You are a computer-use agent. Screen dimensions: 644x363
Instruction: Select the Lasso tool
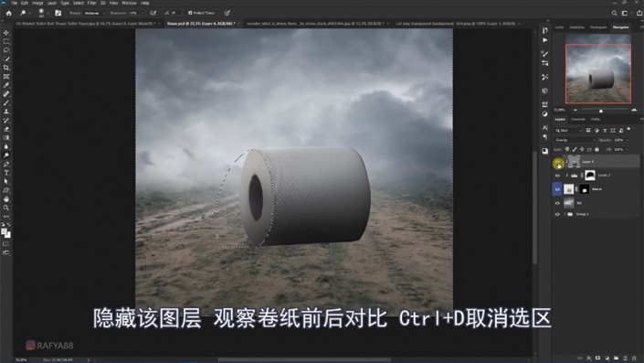click(x=6, y=50)
